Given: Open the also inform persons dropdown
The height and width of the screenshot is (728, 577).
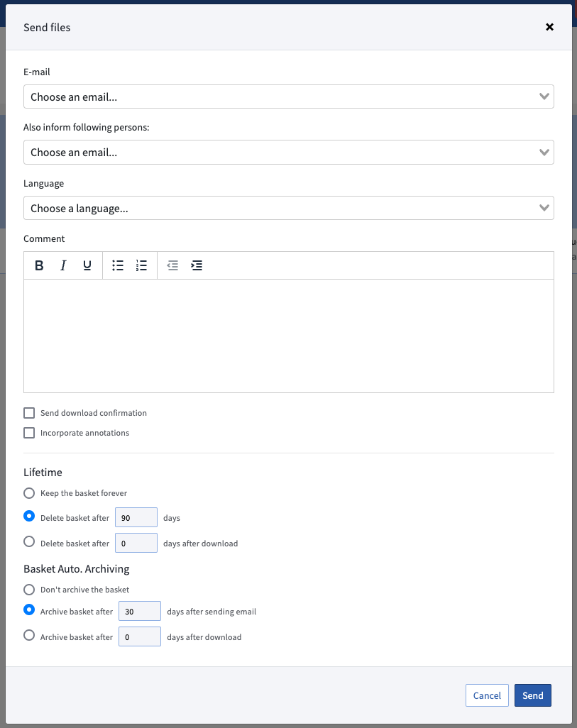Looking at the screenshot, I should tap(289, 152).
